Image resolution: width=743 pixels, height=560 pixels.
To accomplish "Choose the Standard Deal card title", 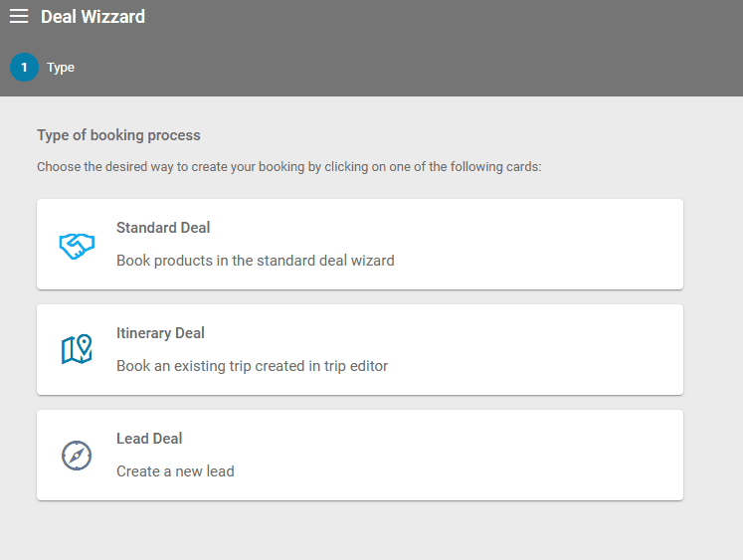I will [163, 228].
